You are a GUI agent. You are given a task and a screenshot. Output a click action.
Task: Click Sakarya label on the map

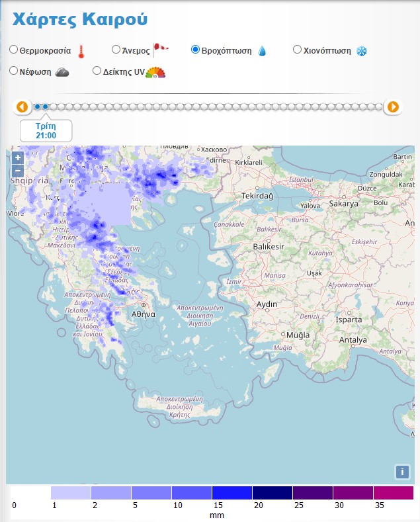[x=344, y=203]
